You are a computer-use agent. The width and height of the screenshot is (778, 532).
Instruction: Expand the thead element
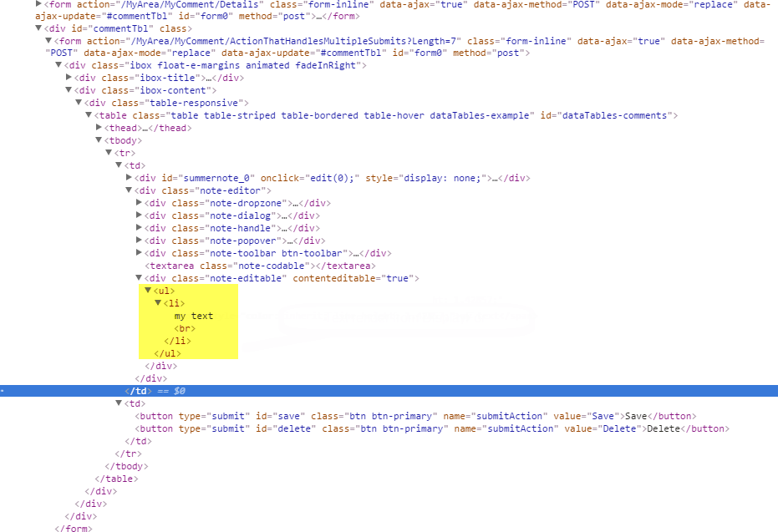click(99, 128)
